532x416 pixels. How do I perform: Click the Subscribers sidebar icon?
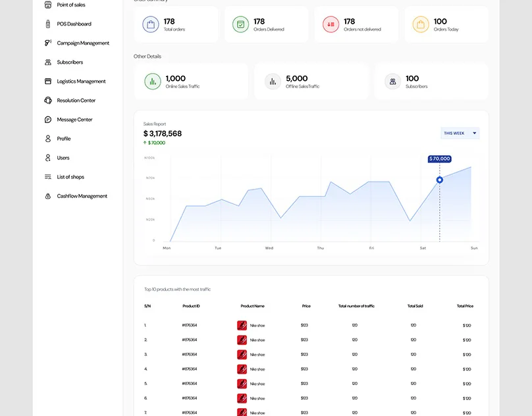tap(48, 62)
